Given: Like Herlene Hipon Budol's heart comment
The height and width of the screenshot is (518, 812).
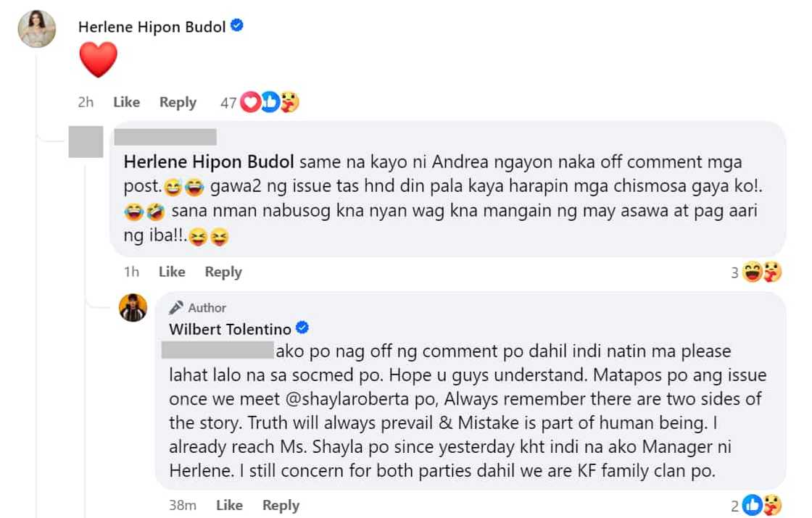Looking at the screenshot, I should tap(126, 102).
